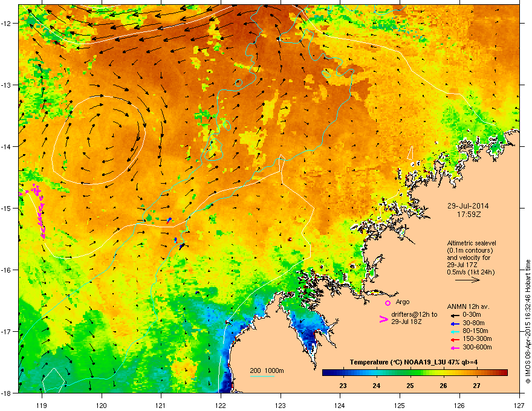
Task: Click the colorbar tick label '24'
Action: [x=376, y=386]
